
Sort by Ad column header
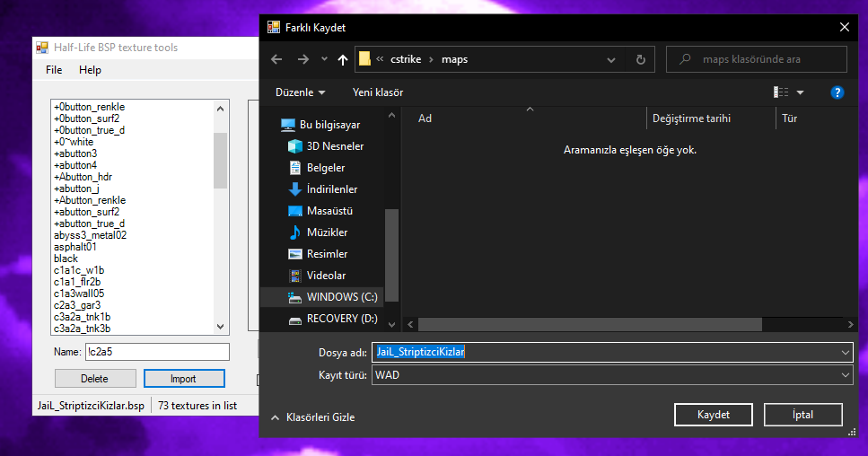(x=425, y=118)
